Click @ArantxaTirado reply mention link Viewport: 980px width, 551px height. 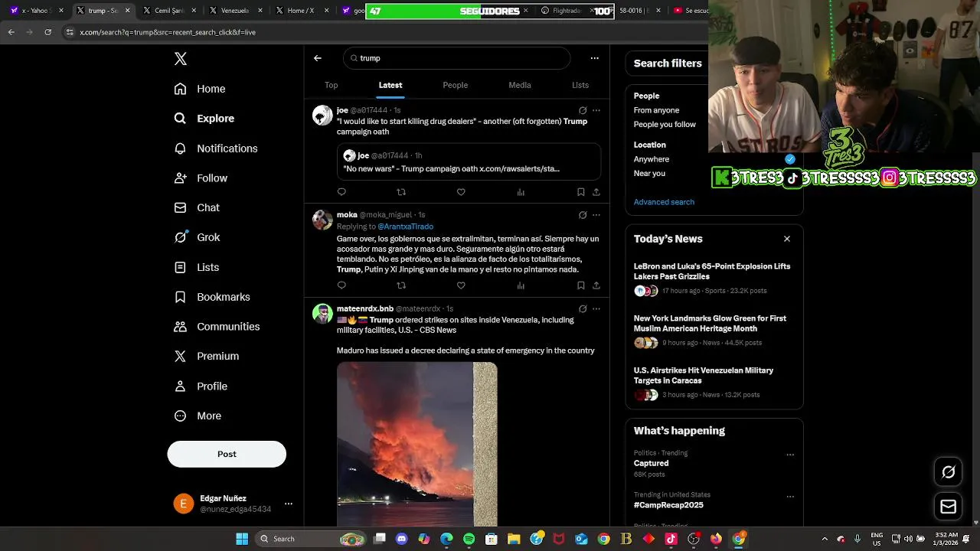point(405,227)
